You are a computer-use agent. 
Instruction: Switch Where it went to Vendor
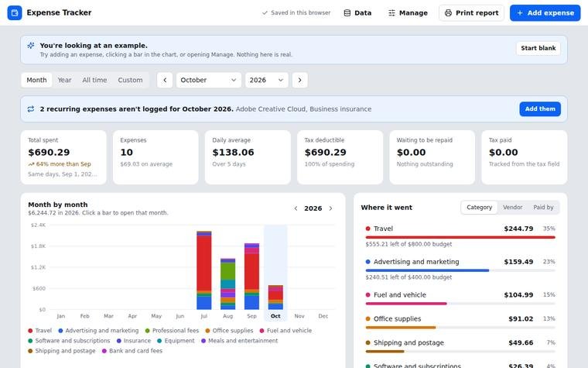[x=513, y=208]
